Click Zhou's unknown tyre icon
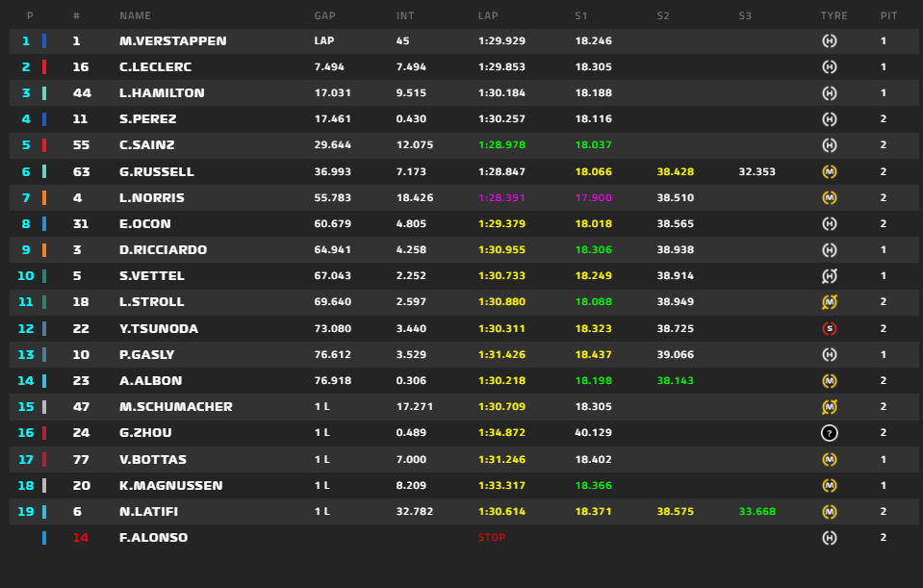Image resolution: width=923 pixels, height=588 pixels. (x=829, y=433)
